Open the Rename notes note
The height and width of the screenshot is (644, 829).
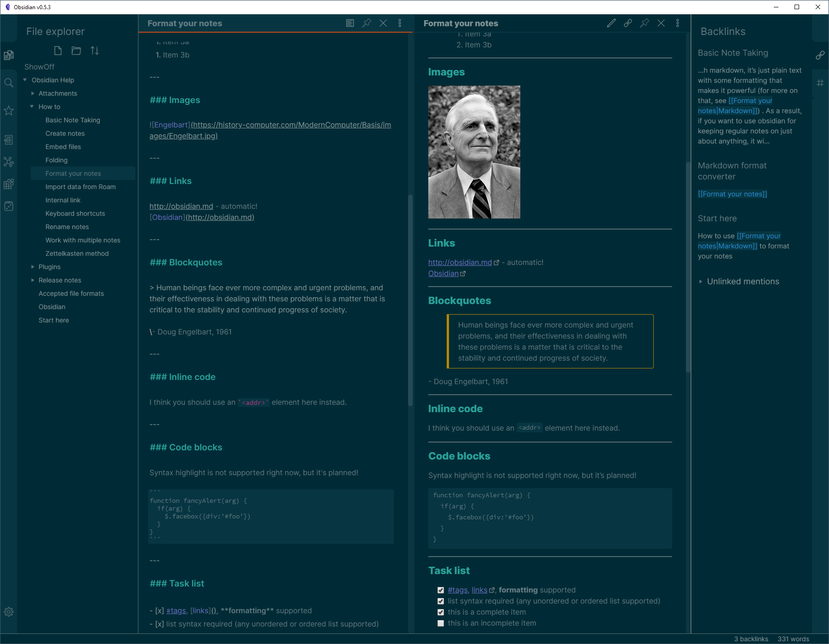[67, 227]
